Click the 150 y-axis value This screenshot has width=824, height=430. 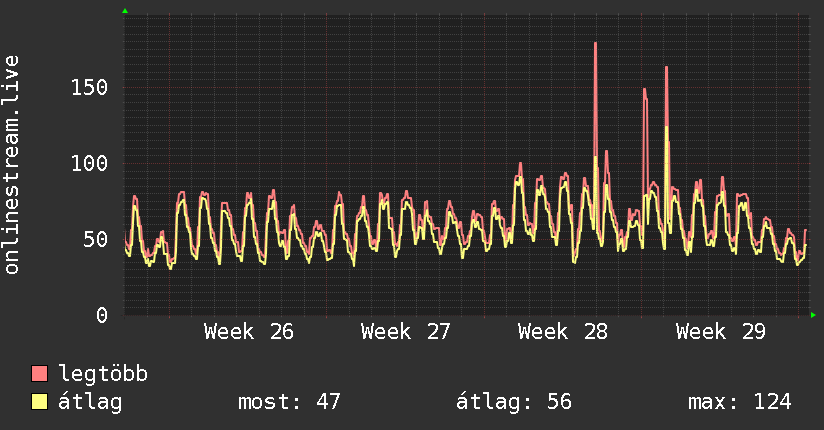point(89,87)
